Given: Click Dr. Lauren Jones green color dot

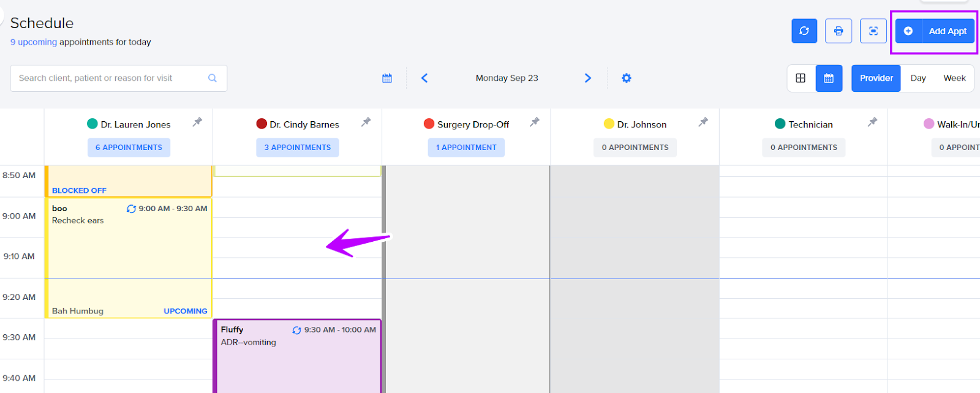Looking at the screenshot, I should click(x=92, y=124).
